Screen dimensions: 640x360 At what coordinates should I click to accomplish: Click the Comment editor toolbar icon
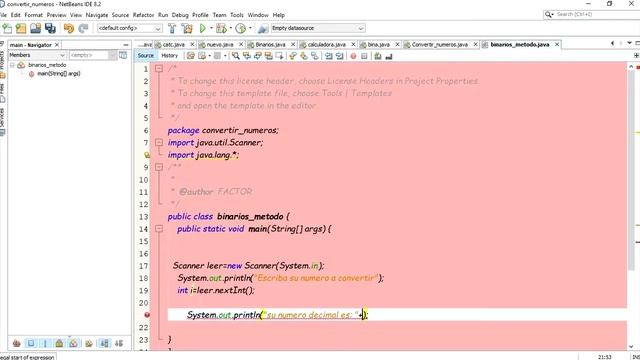[378, 56]
